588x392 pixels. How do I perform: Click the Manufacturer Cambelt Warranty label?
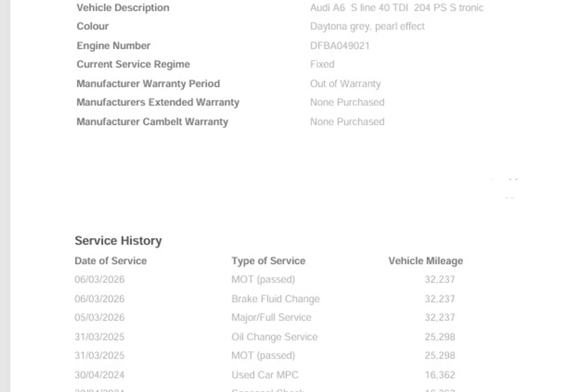(152, 122)
